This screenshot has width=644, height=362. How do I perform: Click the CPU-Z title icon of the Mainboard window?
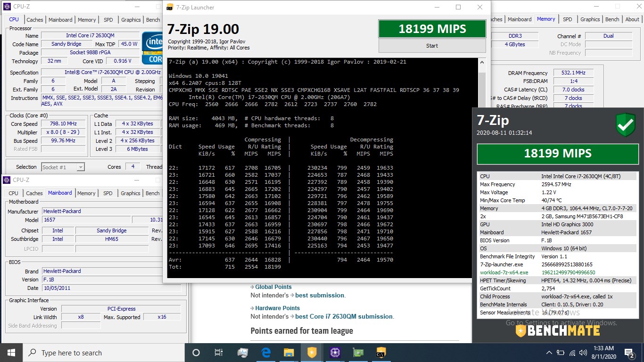coord(7,180)
